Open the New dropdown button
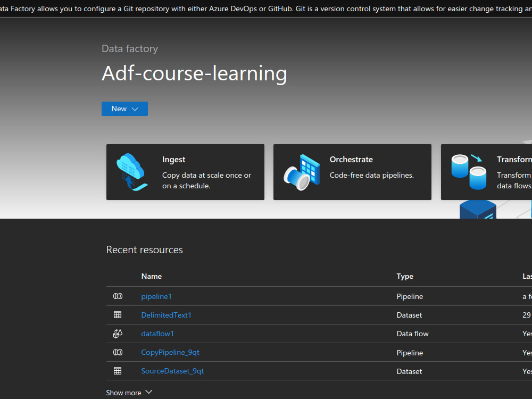Screen dimensions: 532x399 pyautogui.click(x=124, y=109)
